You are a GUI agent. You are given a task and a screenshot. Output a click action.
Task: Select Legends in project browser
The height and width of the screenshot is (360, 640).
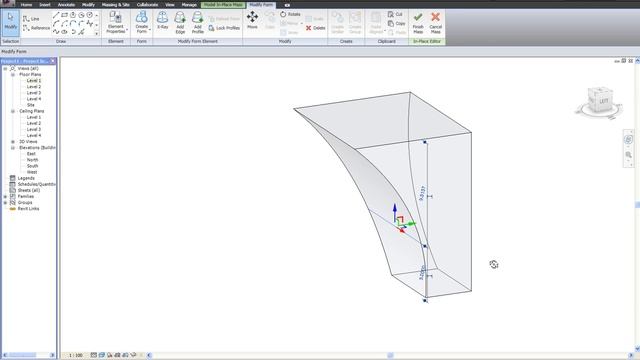(26, 178)
